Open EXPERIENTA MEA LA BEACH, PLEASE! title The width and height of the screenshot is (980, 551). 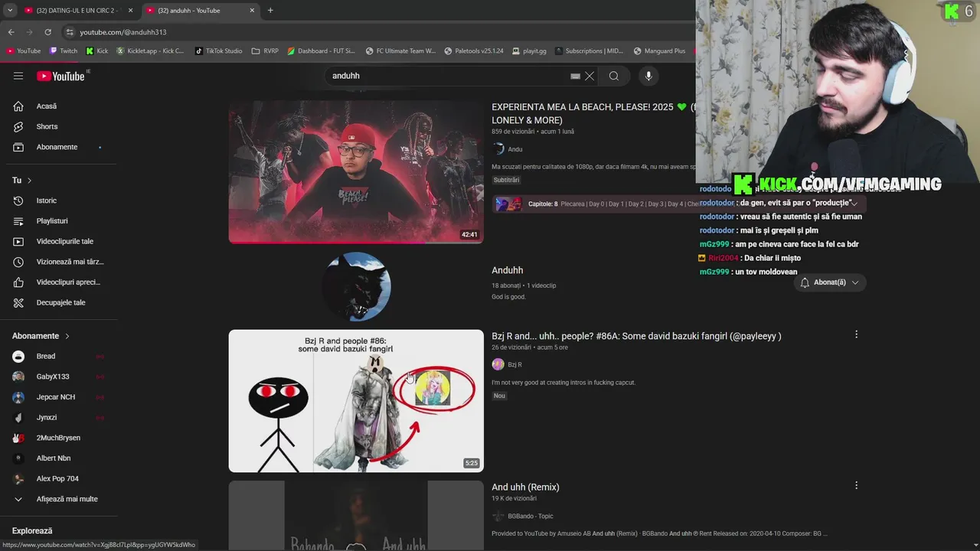click(x=593, y=113)
